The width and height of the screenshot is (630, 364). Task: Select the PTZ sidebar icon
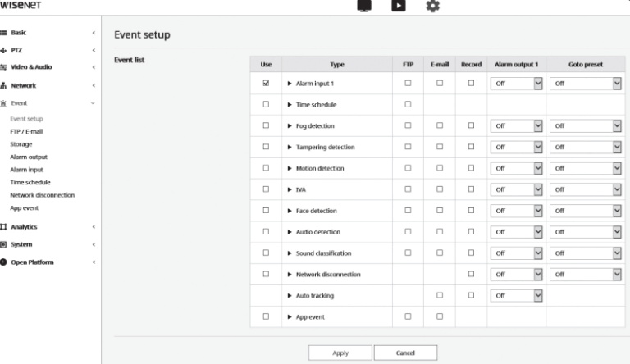(x=3, y=50)
